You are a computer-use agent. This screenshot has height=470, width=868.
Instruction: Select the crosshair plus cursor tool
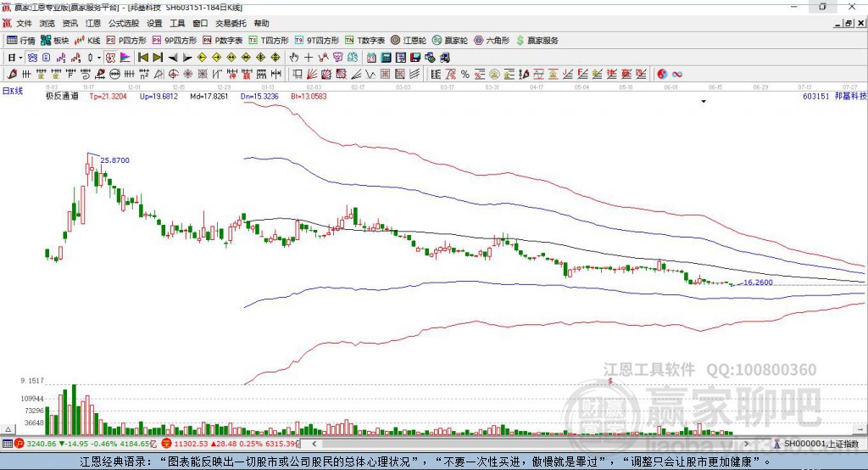tap(309, 58)
